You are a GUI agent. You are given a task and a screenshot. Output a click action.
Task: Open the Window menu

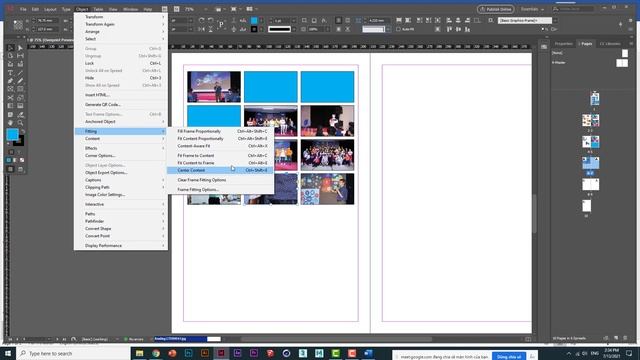click(130, 9)
